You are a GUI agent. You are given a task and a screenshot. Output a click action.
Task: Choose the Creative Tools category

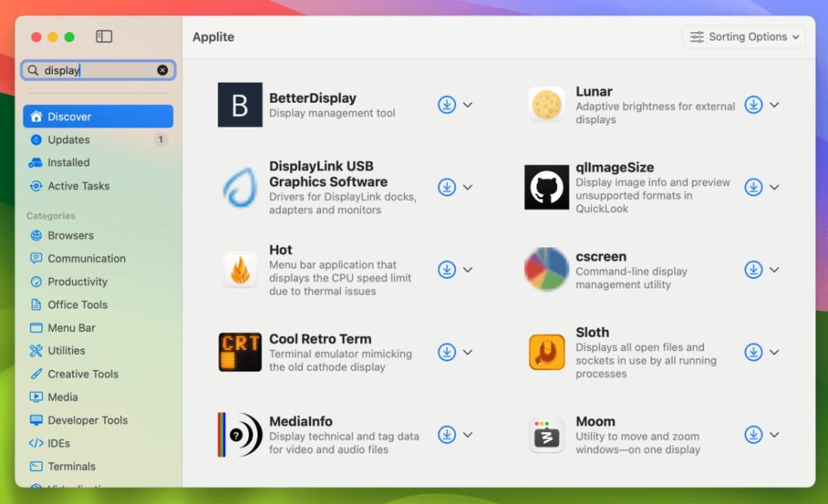tap(99, 373)
